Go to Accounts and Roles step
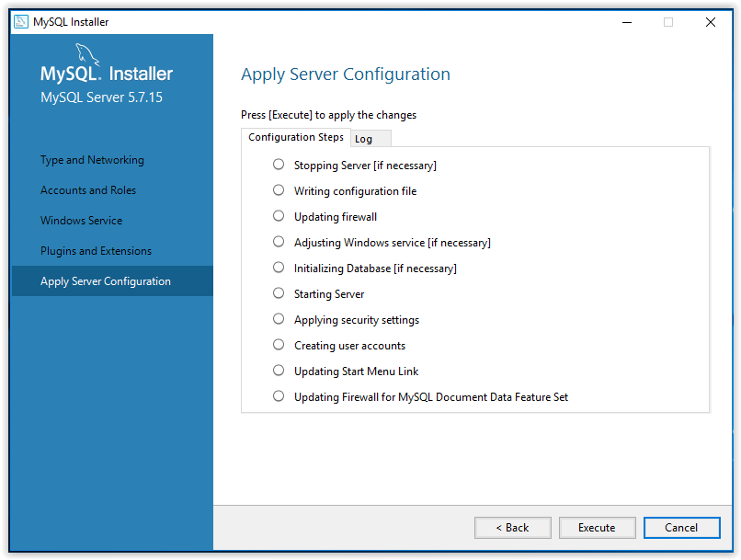 click(x=88, y=190)
